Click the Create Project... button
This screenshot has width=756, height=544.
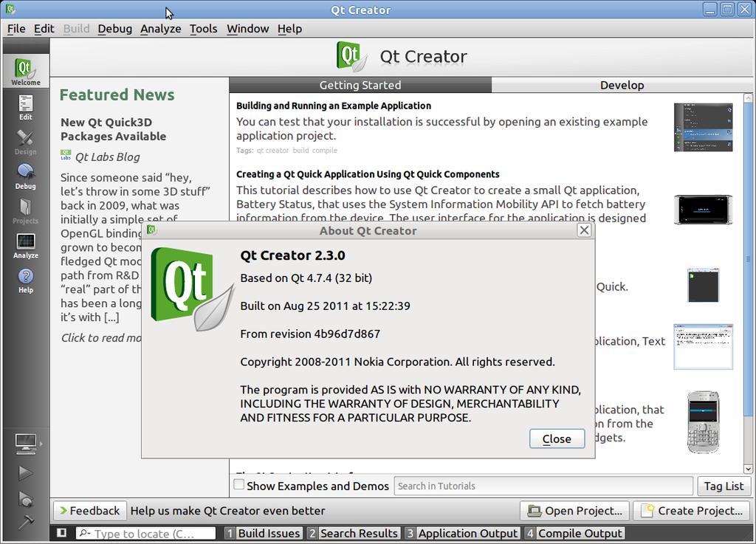point(692,511)
